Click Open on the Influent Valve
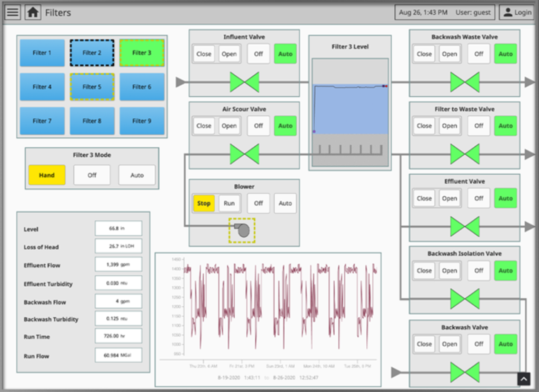This screenshot has height=392, width=539. pos(229,54)
